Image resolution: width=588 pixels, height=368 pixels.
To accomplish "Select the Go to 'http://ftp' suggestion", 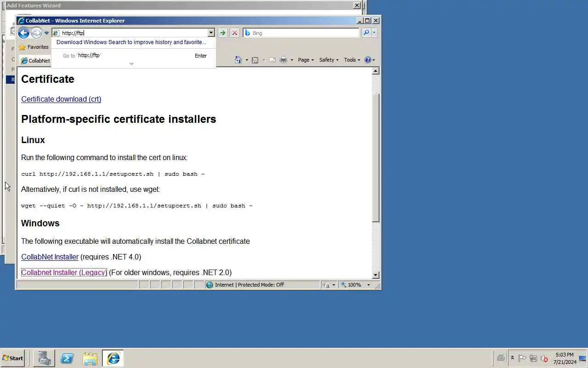I will click(x=133, y=56).
